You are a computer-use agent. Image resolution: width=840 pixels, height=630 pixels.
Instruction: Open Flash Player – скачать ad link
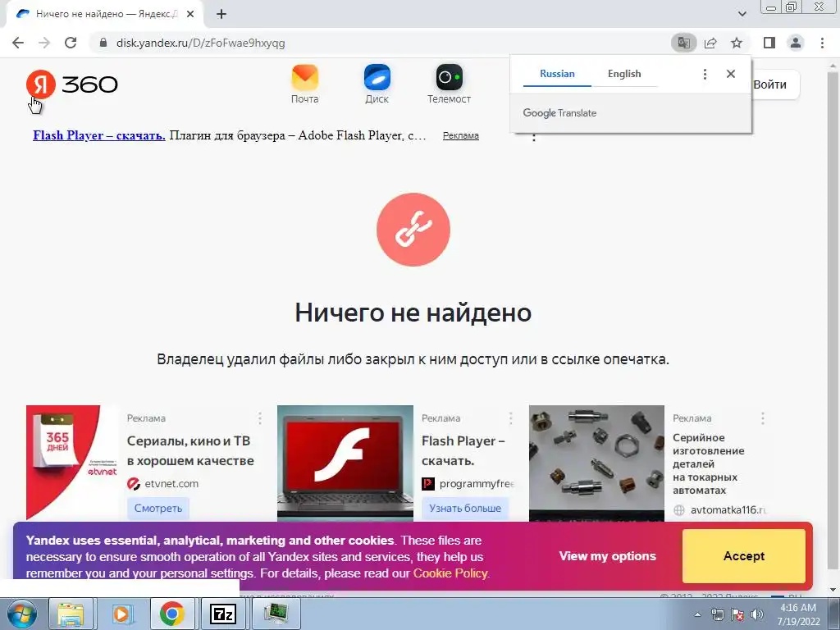[99, 135]
